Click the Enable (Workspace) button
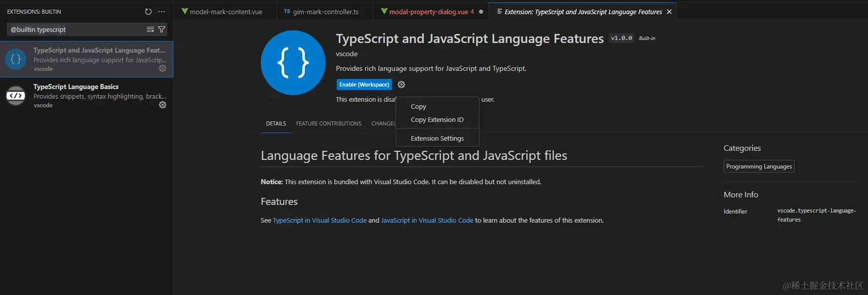This screenshot has width=868, height=295. [364, 85]
